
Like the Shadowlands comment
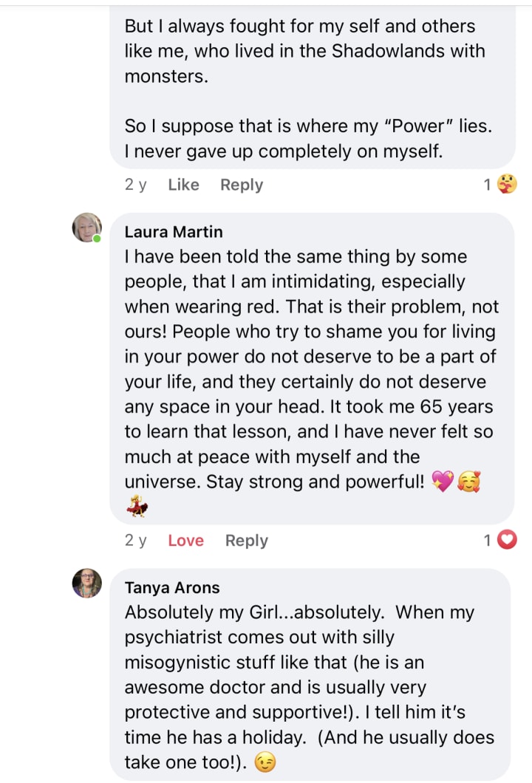[x=183, y=185]
